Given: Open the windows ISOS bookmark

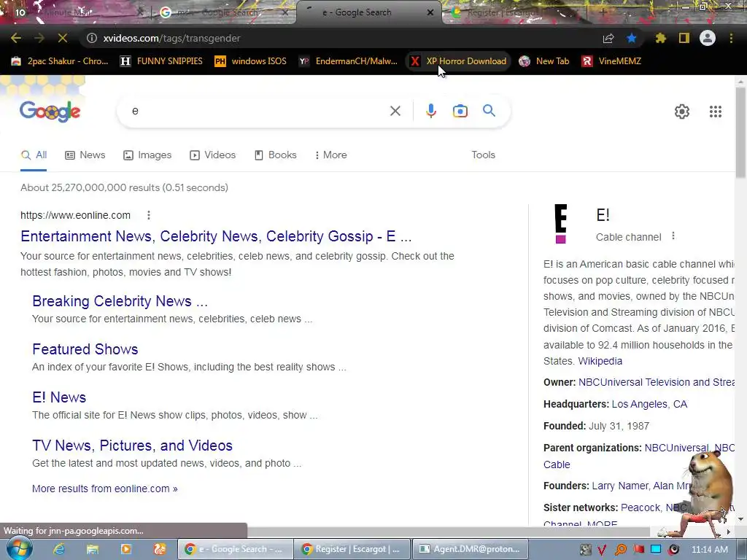Looking at the screenshot, I should coord(251,61).
